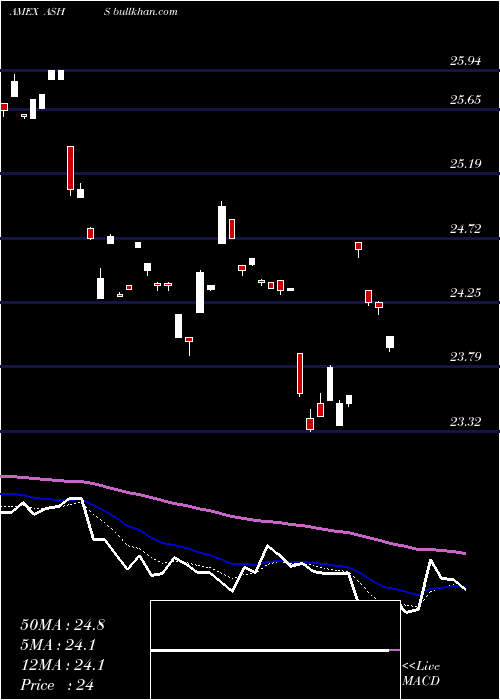
Task: Click the Price : 24 reading
Action: point(57,685)
